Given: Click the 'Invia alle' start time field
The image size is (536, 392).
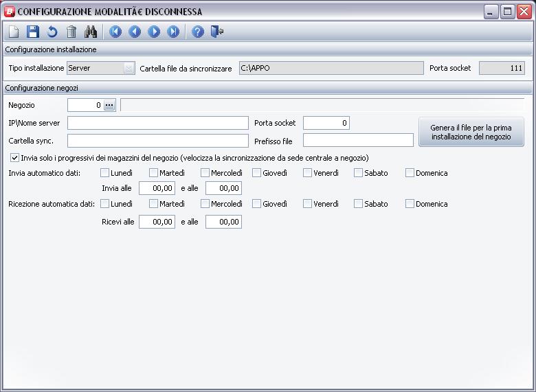Looking at the screenshot, I should pyautogui.click(x=157, y=188).
